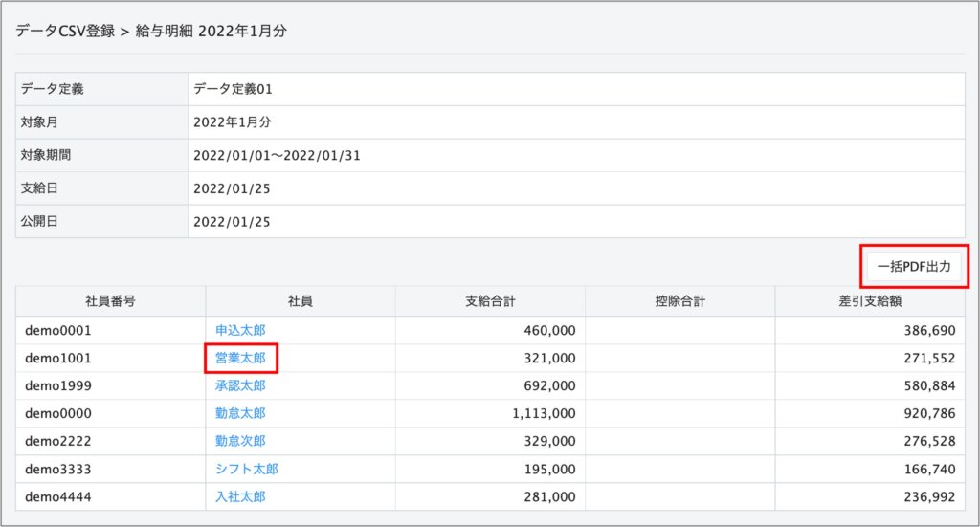Click the データ定義01 value field
The image size is (980, 527).
click(x=234, y=89)
